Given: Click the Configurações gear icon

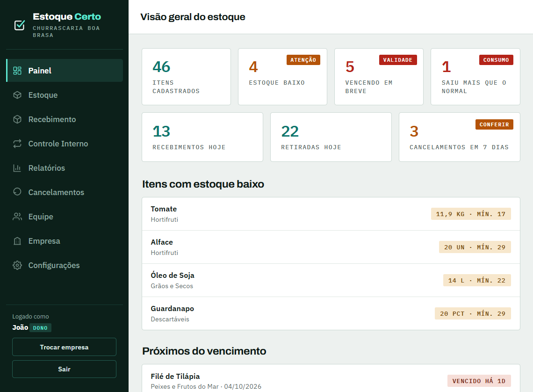Looking at the screenshot, I should pyautogui.click(x=17, y=265).
